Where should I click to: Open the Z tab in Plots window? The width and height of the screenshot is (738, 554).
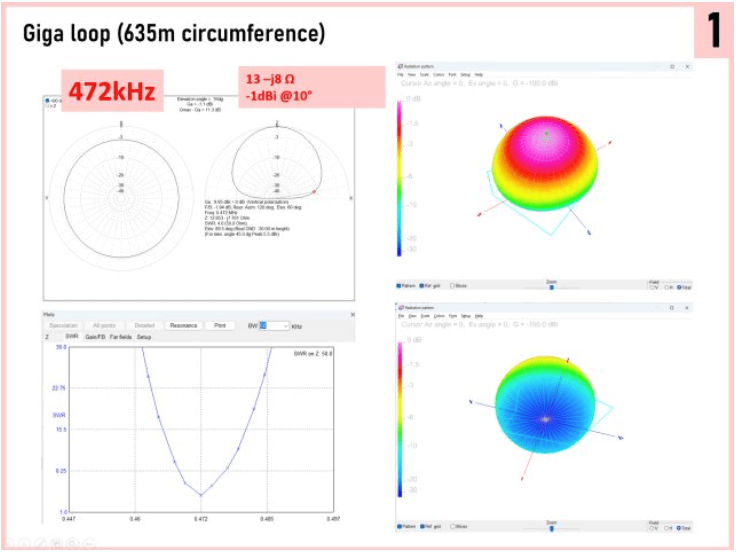click(48, 338)
